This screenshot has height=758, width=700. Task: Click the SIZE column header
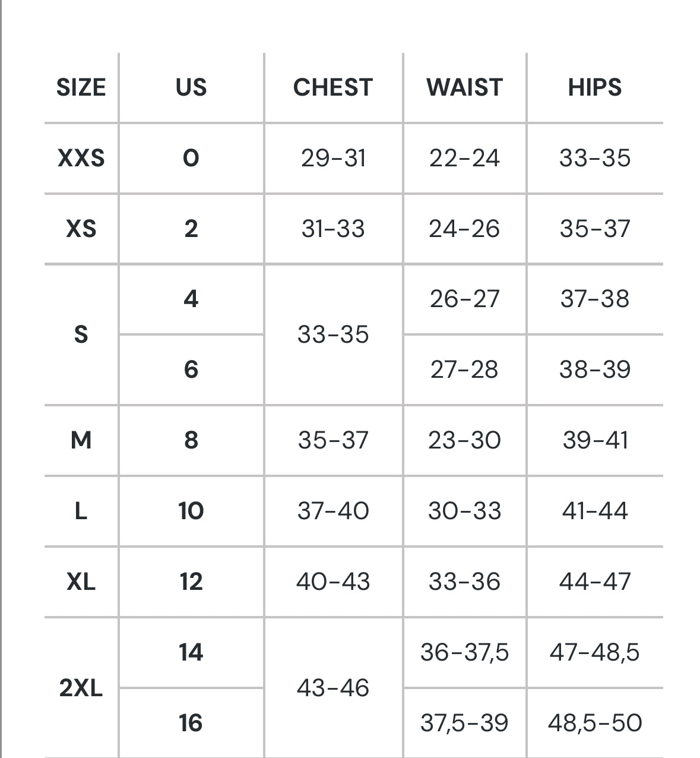(81, 87)
